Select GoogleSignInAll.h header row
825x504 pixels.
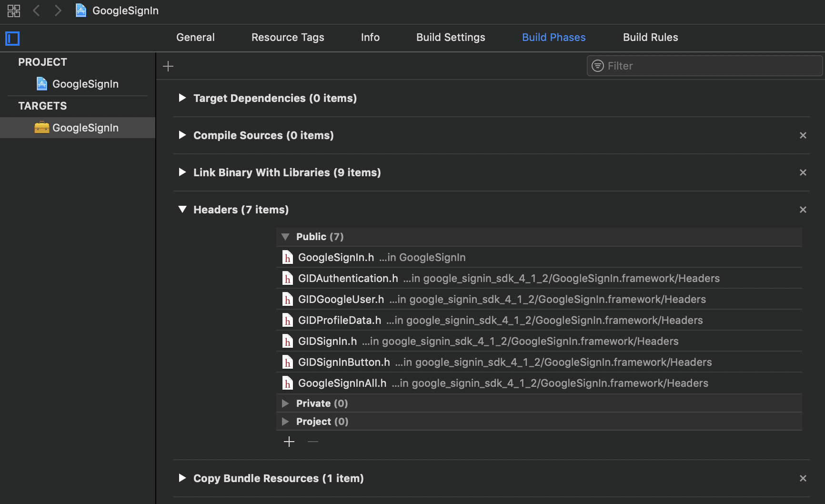coord(539,383)
